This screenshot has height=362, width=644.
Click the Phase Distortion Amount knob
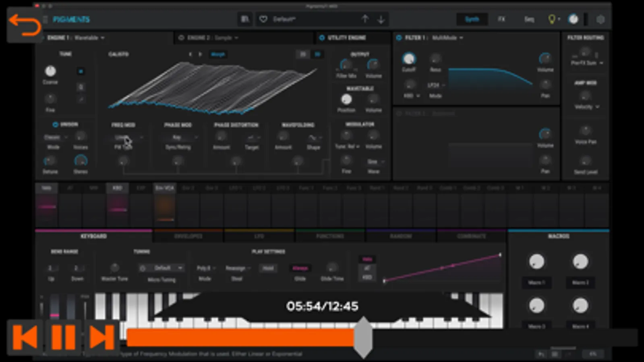click(x=221, y=137)
